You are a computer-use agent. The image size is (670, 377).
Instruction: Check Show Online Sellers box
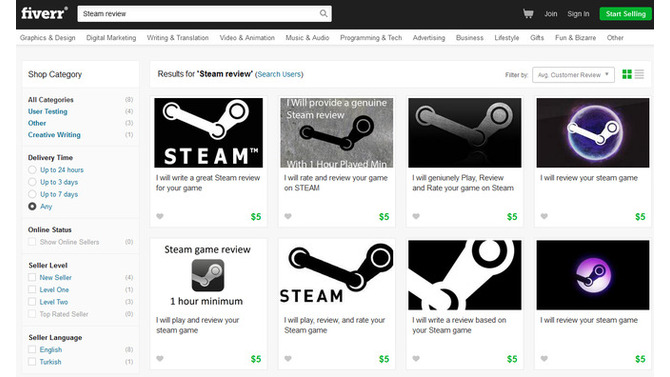(32, 242)
